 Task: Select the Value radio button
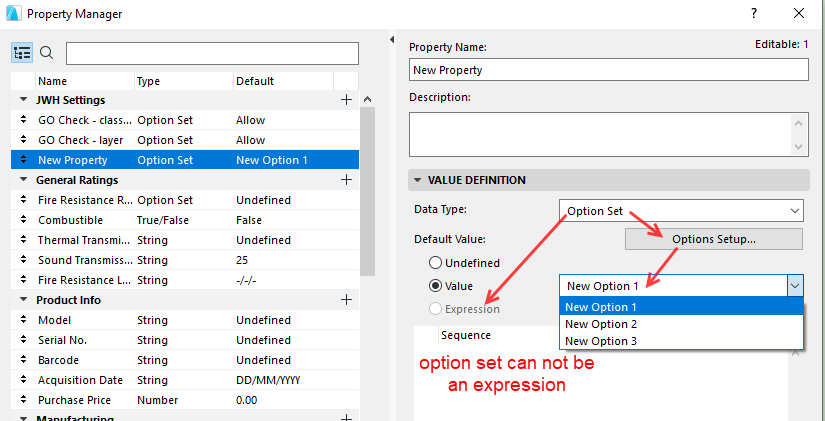pyautogui.click(x=435, y=286)
